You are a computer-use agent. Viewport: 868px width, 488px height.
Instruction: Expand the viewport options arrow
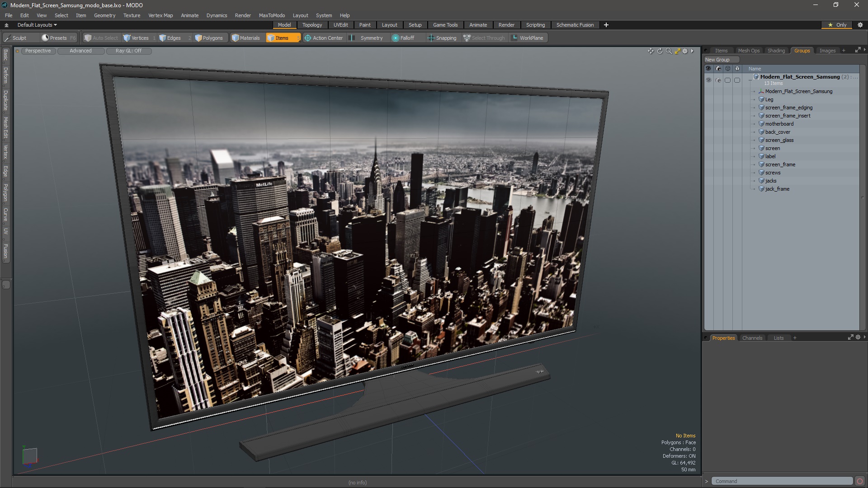[x=692, y=51]
